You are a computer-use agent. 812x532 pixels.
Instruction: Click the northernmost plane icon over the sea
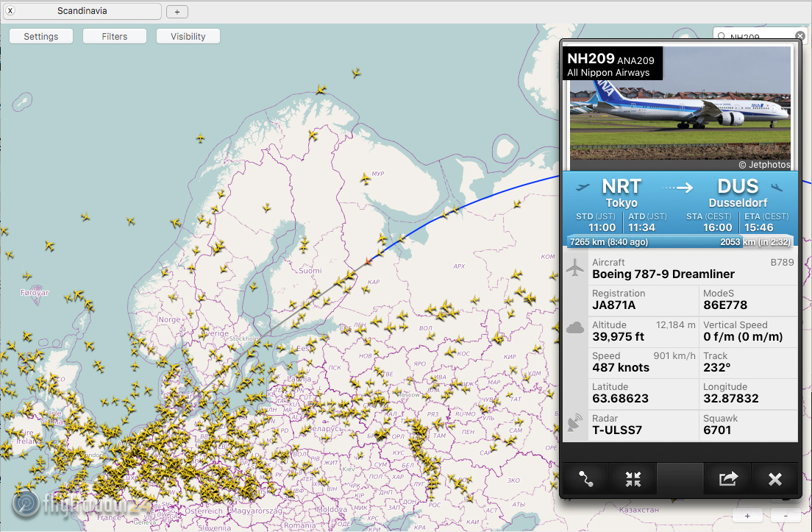[x=356, y=73]
